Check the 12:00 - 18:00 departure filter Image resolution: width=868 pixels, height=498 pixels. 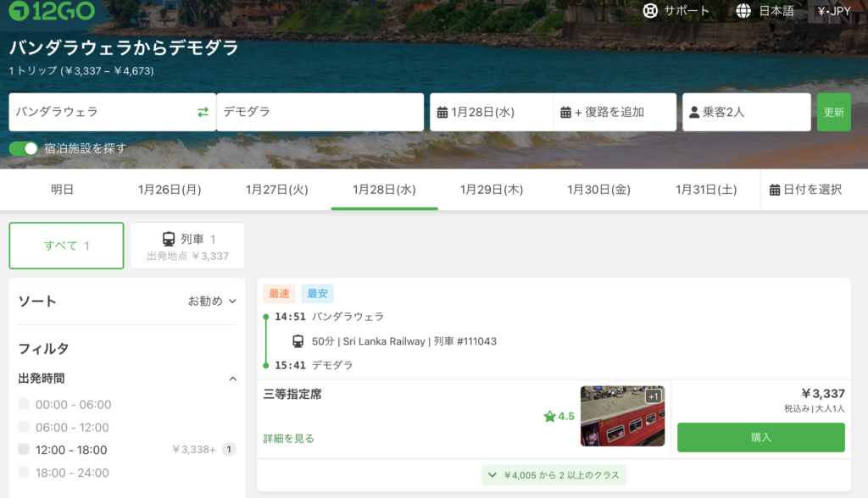pyautogui.click(x=24, y=450)
